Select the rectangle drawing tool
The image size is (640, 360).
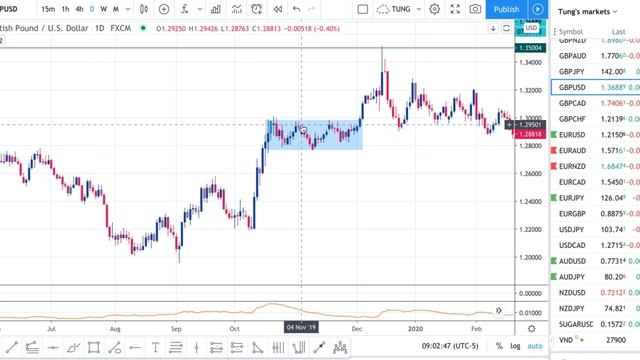(x=93, y=347)
